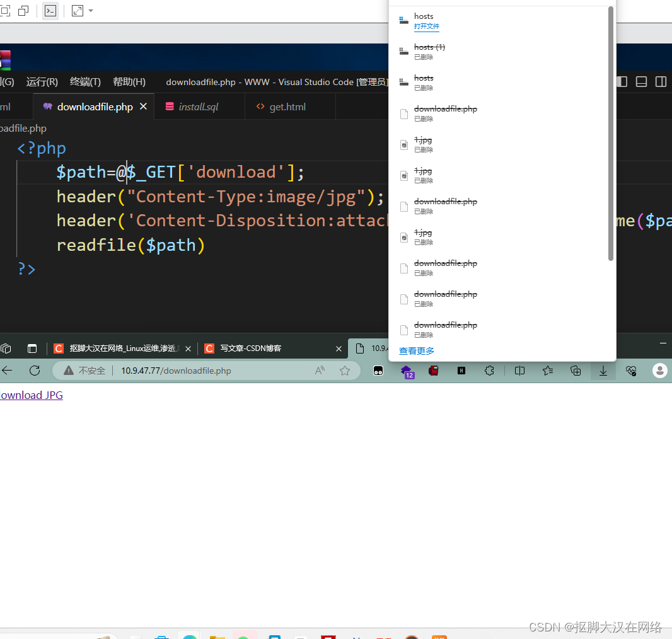
Task: Open the browser Collections icon
Action: (575, 371)
